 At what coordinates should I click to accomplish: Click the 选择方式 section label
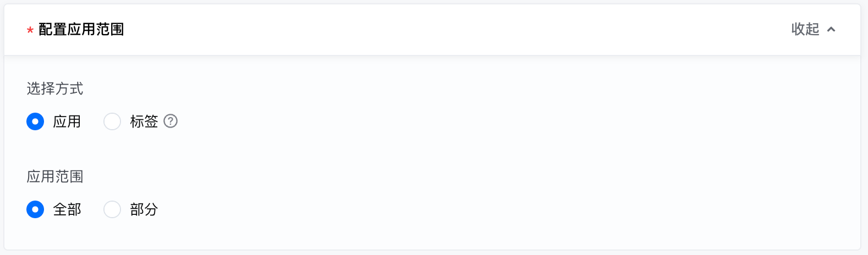(x=55, y=88)
